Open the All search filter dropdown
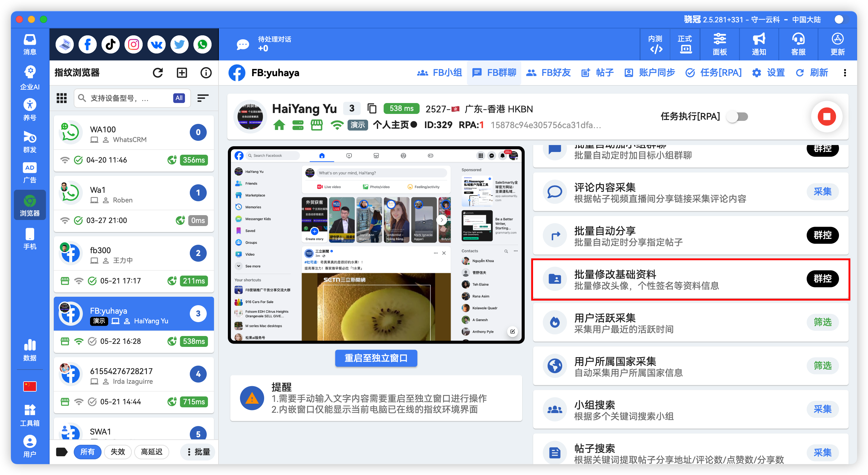Viewport: 868px width, 475px height. [x=179, y=98]
